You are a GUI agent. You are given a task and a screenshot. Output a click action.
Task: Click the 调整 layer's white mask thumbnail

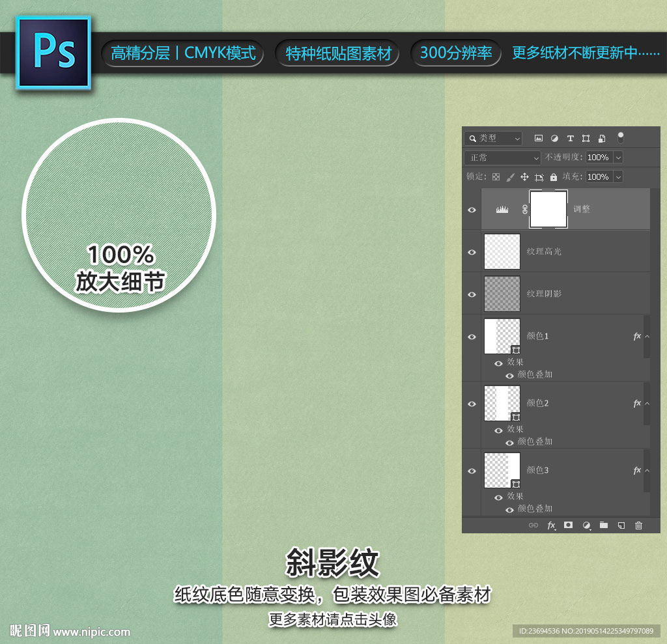[548, 209]
